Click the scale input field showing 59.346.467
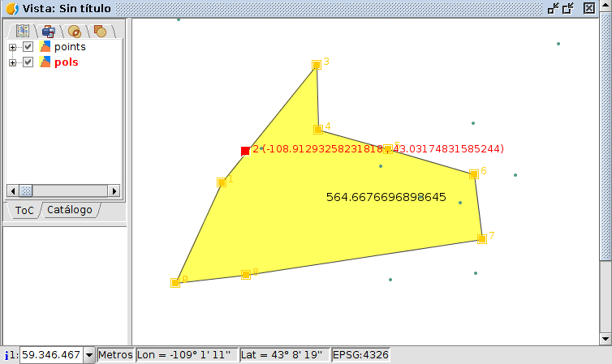 click(50, 355)
